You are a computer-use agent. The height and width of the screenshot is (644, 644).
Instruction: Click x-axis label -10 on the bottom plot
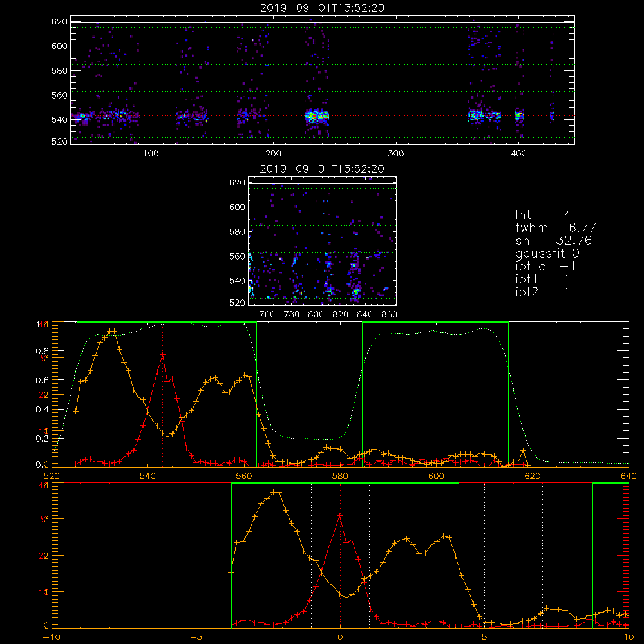point(51,638)
